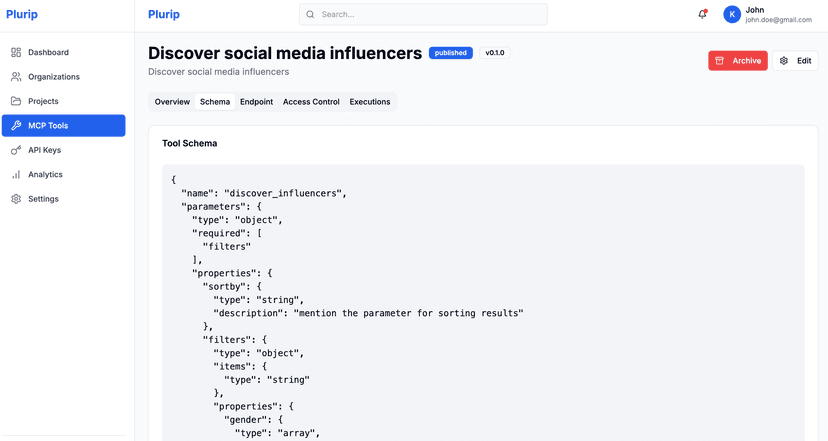The height and width of the screenshot is (441, 828).
Task: Click the john.doe@gmail.com email text
Action: [778, 20]
